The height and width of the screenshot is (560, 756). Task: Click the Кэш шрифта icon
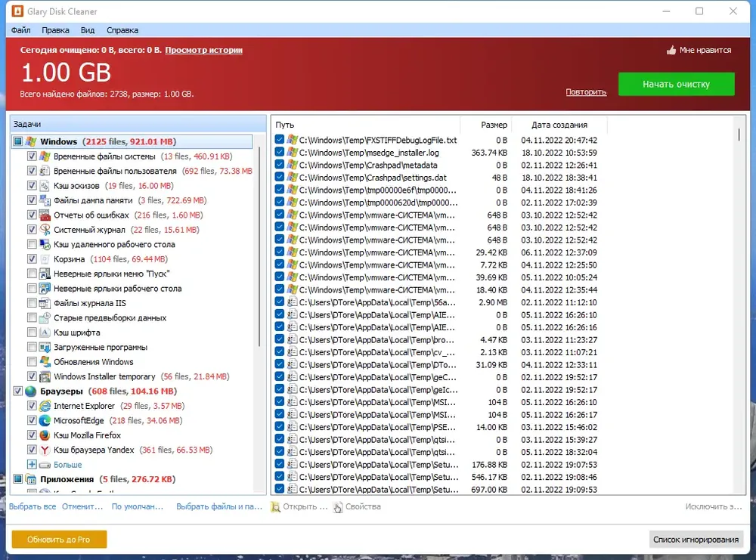pos(45,333)
